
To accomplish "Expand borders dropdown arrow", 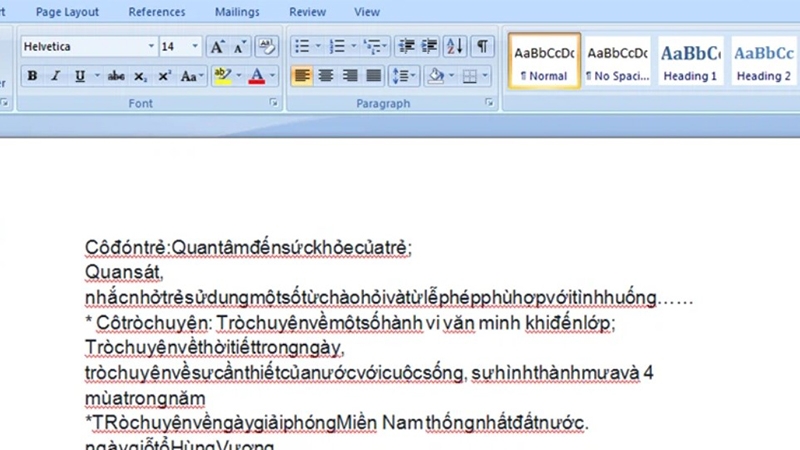I will point(485,76).
